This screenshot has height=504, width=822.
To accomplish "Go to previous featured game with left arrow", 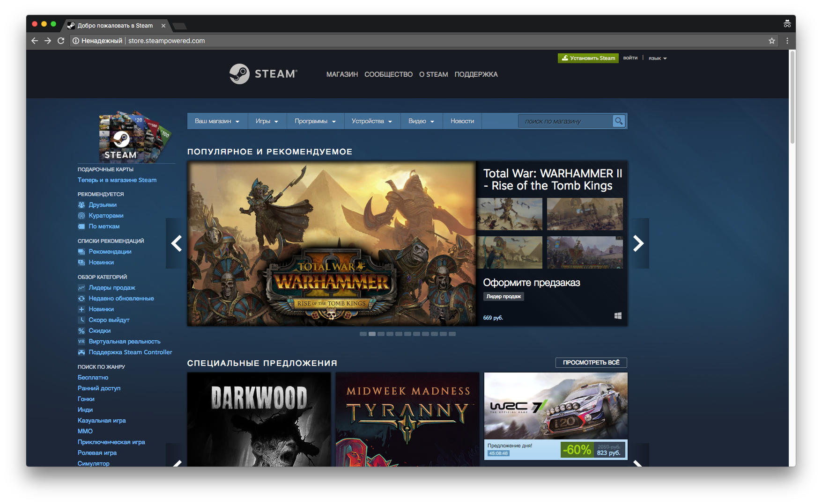I will click(176, 243).
